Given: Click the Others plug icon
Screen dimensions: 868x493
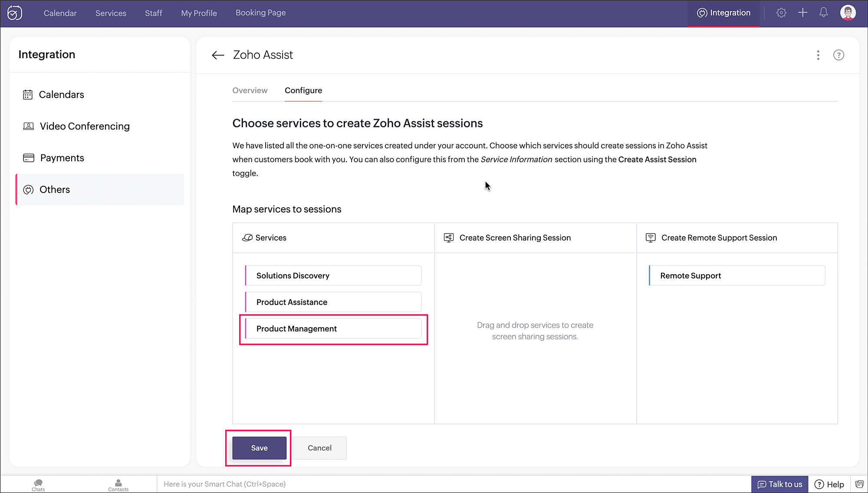Looking at the screenshot, I should [x=28, y=190].
